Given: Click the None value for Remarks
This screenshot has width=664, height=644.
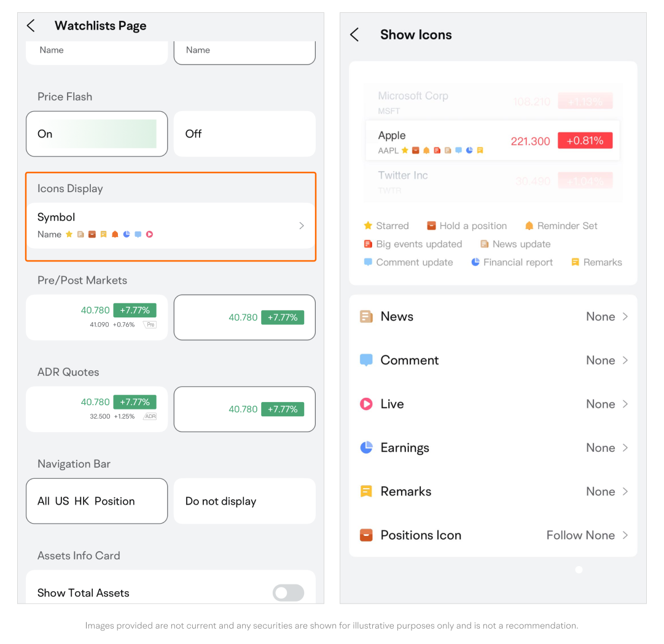Looking at the screenshot, I should [600, 491].
